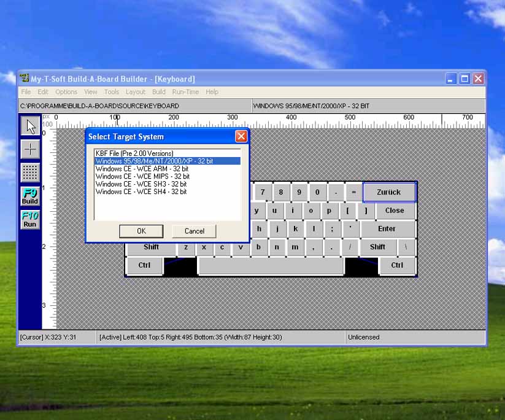Select the z key on layout
505x420 pixels.
[x=186, y=247]
